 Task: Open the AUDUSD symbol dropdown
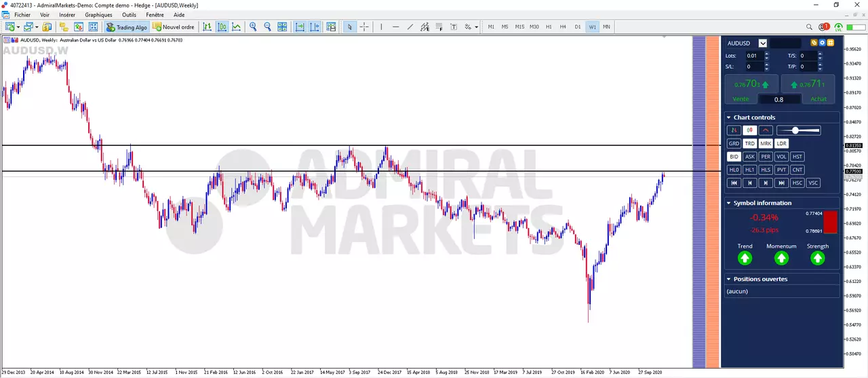[763, 43]
